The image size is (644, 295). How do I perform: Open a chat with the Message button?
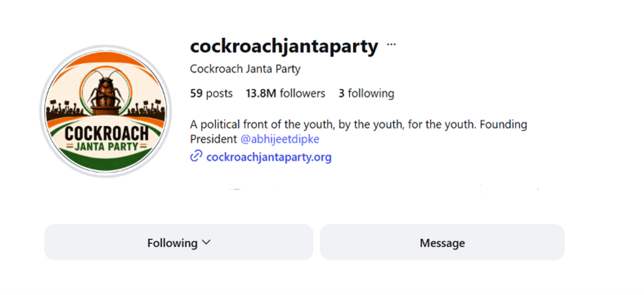pos(442,242)
